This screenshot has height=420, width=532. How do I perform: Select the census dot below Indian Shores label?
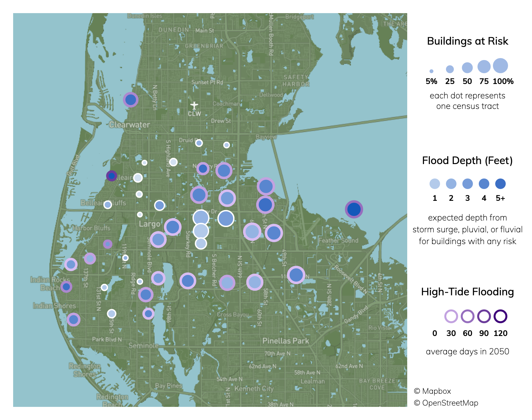74,319
